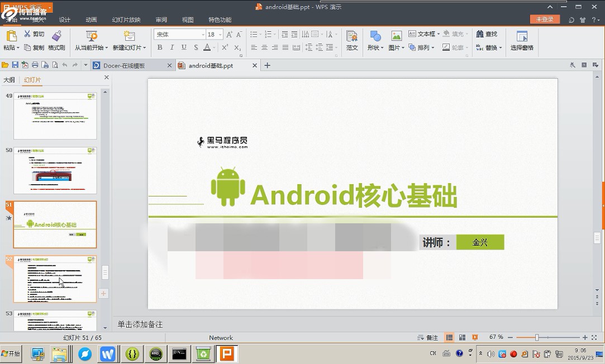Toggle text Shadow (S) formatting
Viewport: 605px width, 364px height.
coord(196,47)
